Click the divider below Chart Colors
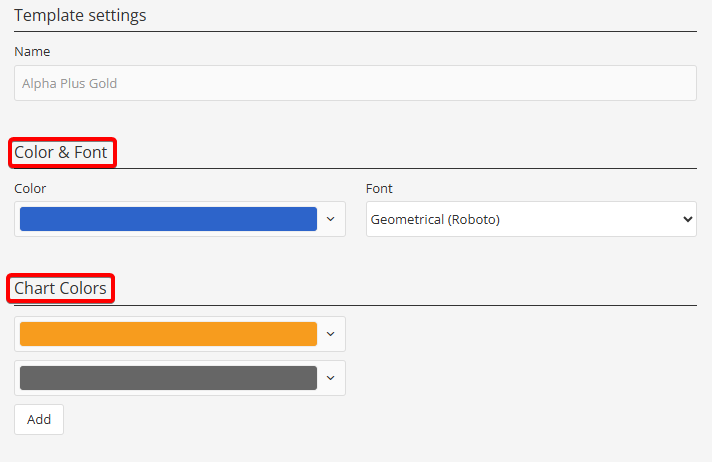This screenshot has height=462, width=712. pyautogui.click(x=400, y=305)
